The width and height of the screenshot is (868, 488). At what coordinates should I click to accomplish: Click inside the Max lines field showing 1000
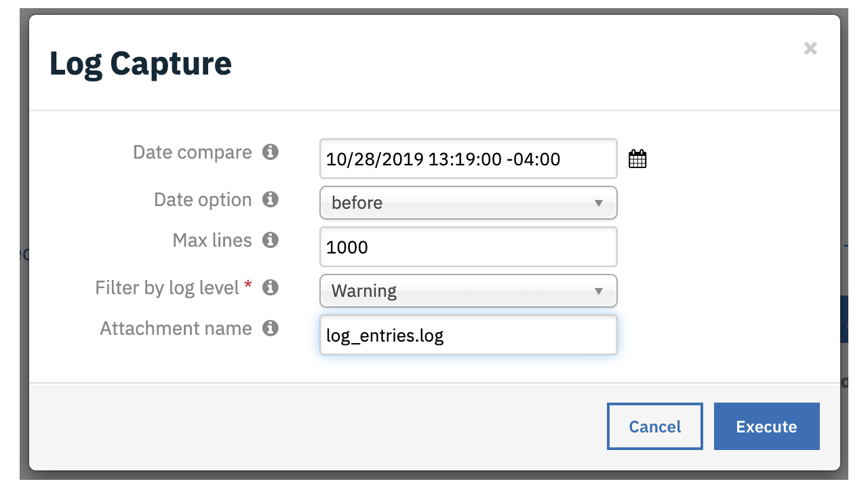pyautogui.click(x=468, y=247)
